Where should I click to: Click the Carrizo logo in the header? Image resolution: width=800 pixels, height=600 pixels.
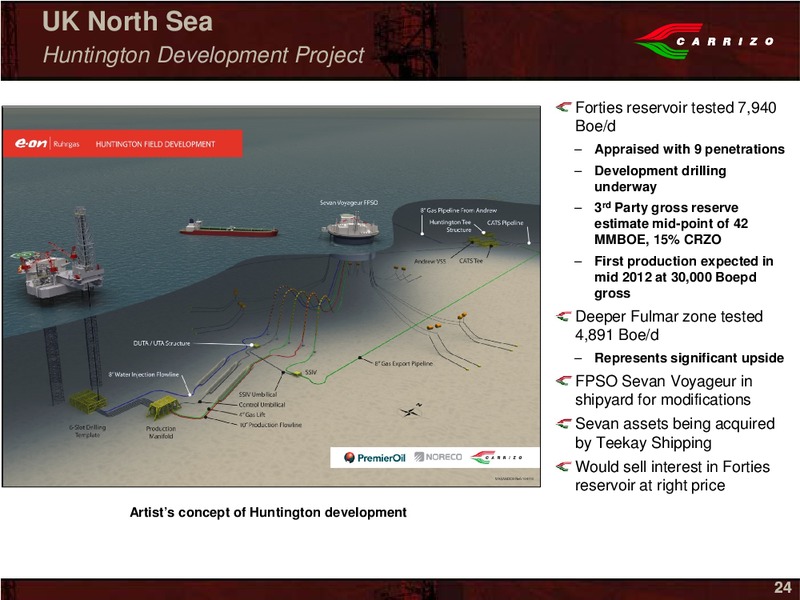705,41
